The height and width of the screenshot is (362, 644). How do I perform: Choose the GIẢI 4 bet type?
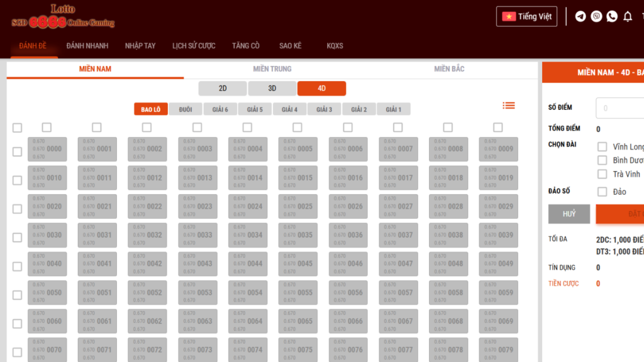tap(289, 109)
